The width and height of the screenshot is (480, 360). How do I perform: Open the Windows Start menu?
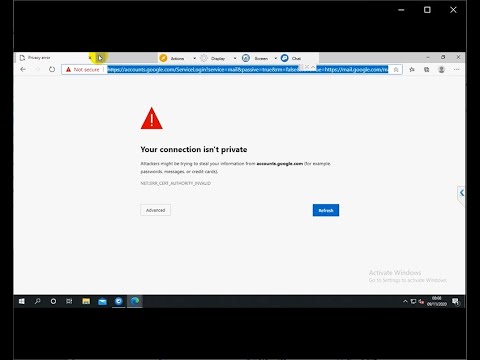tap(22, 301)
